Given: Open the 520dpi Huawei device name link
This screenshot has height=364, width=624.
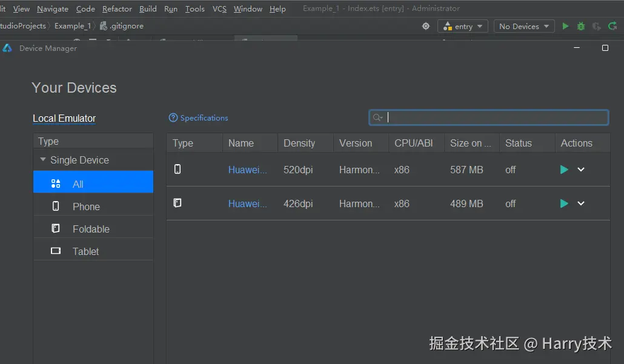Looking at the screenshot, I should (x=248, y=170).
